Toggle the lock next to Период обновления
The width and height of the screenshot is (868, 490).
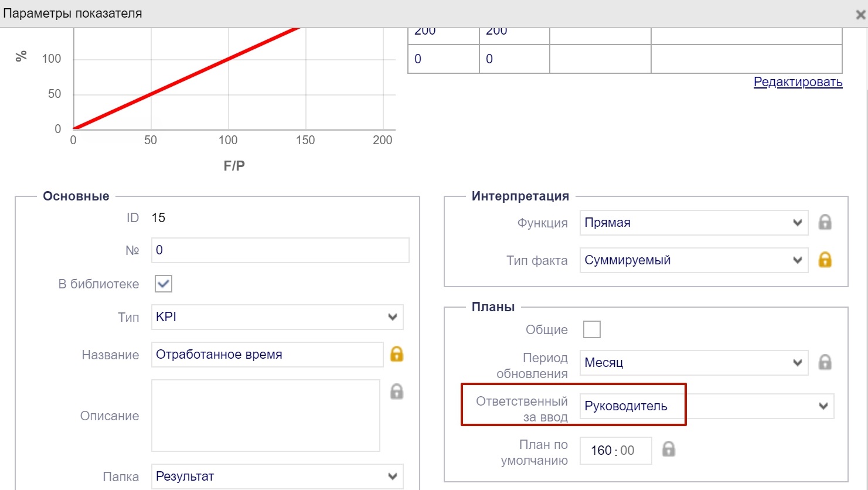coord(825,362)
